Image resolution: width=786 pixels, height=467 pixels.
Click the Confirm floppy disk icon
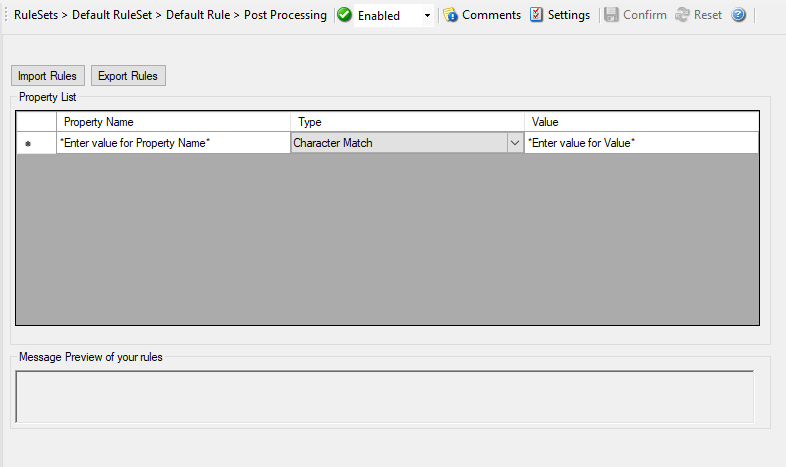[611, 15]
